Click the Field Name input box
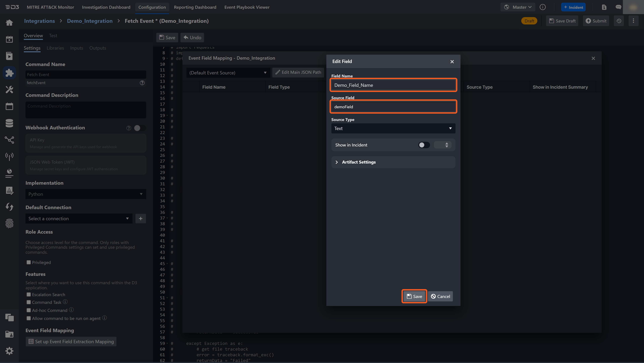Image resolution: width=644 pixels, height=363 pixels. coord(393,85)
